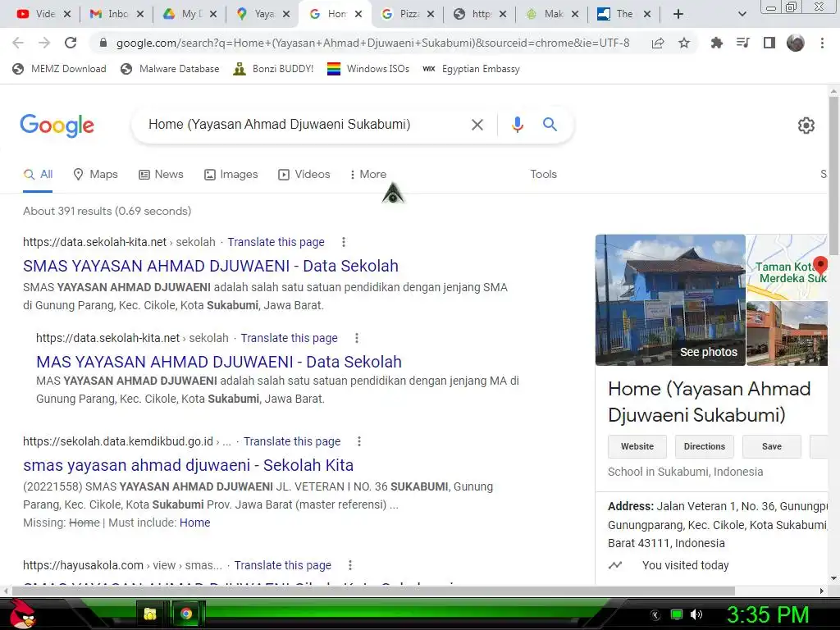Reload the current page
Screen dimensions: 840x630
(x=71, y=43)
